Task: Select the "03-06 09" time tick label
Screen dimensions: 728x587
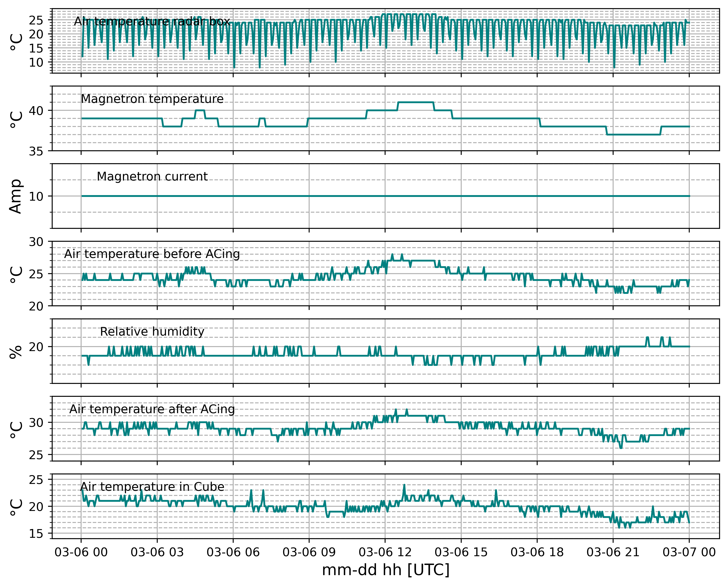Action: click(x=309, y=552)
